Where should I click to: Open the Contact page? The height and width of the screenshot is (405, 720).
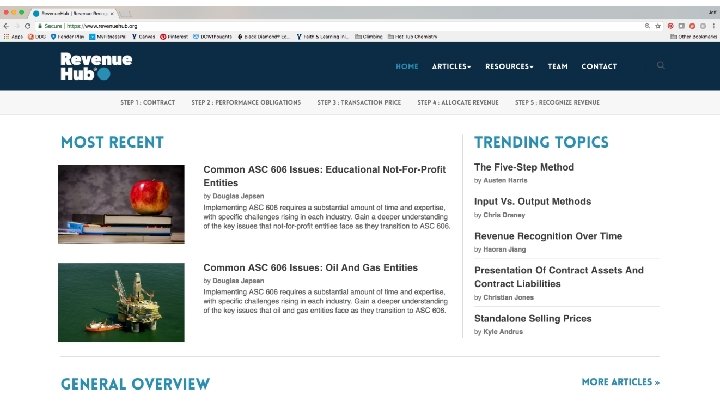point(599,67)
